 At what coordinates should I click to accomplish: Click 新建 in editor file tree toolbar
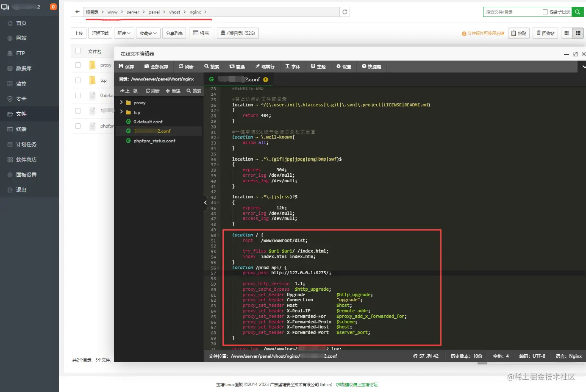click(x=173, y=91)
